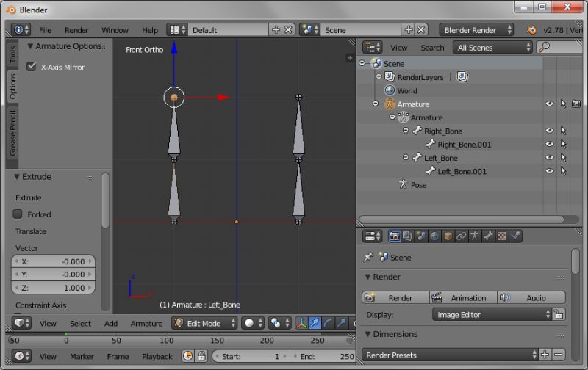Remove render preset with minus
The height and width of the screenshot is (370, 588).
click(559, 355)
